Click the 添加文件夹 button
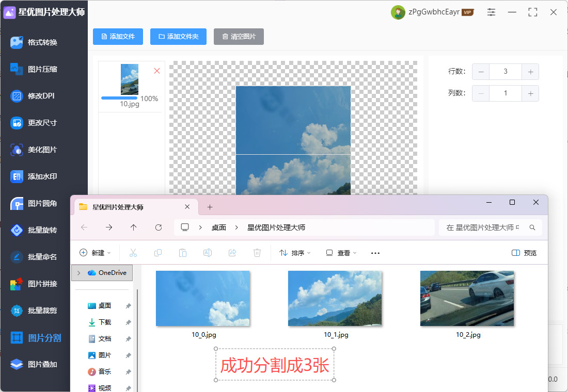The height and width of the screenshot is (392, 568). pos(178,37)
